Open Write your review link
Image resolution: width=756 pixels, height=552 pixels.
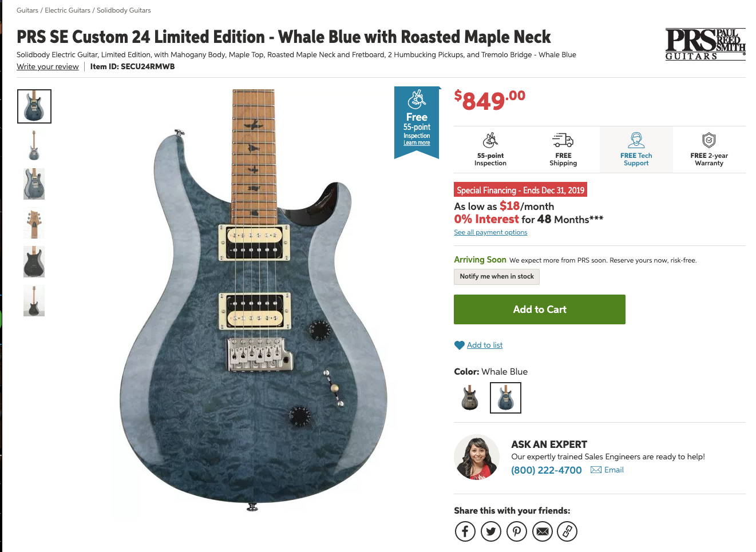(48, 66)
